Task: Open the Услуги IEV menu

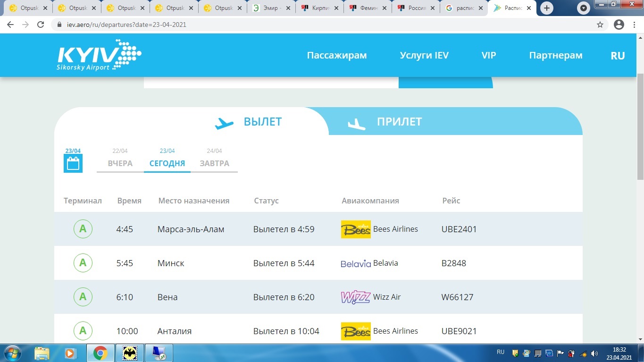Action: click(424, 55)
